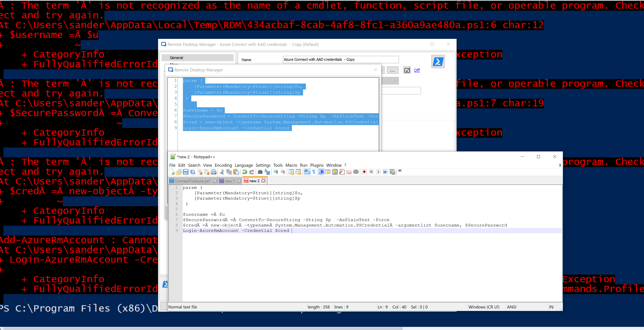Open the Document Map panel icon

[x=335, y=172]
